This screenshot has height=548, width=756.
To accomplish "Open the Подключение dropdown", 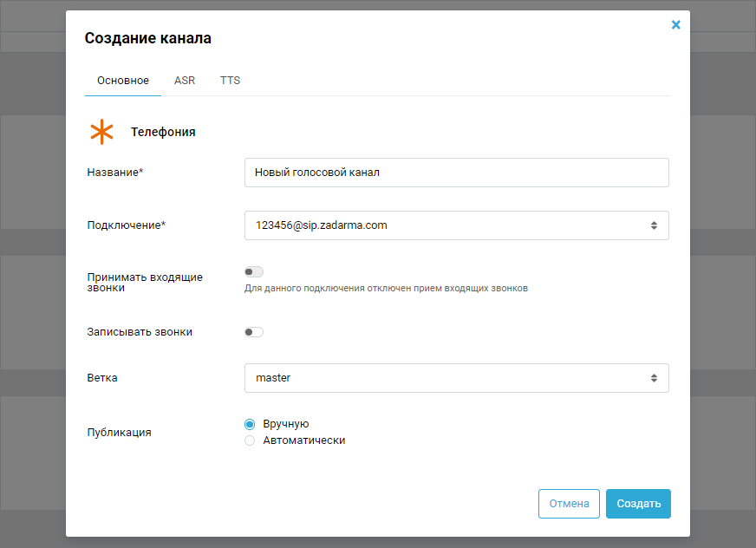I will (x=456, y=225).
